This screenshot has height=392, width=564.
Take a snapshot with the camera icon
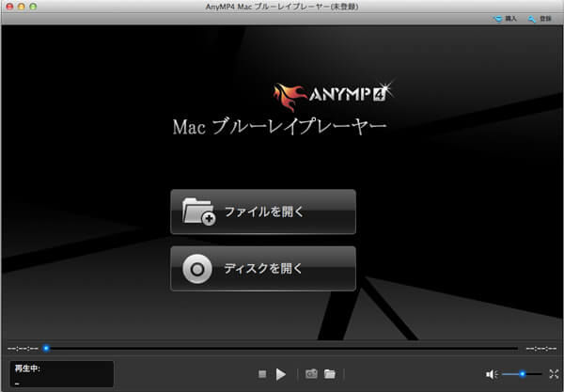point(311,374)
